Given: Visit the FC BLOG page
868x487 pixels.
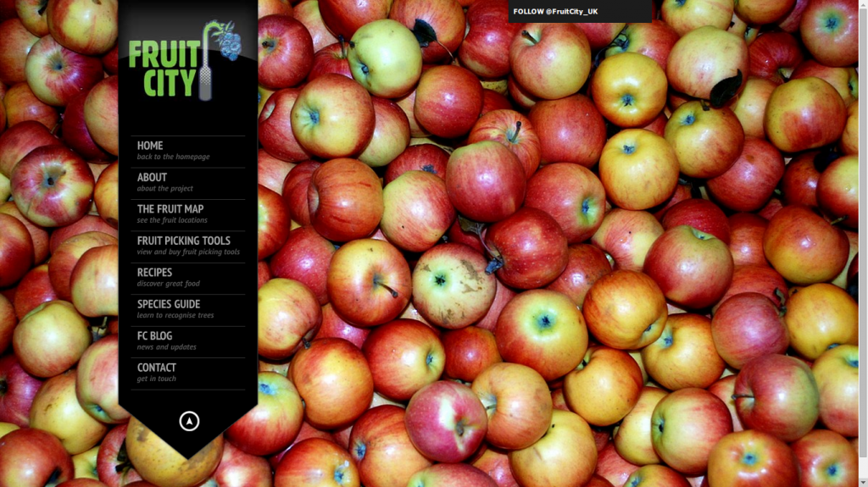Looking at the screenshot, I should point(187,341).
